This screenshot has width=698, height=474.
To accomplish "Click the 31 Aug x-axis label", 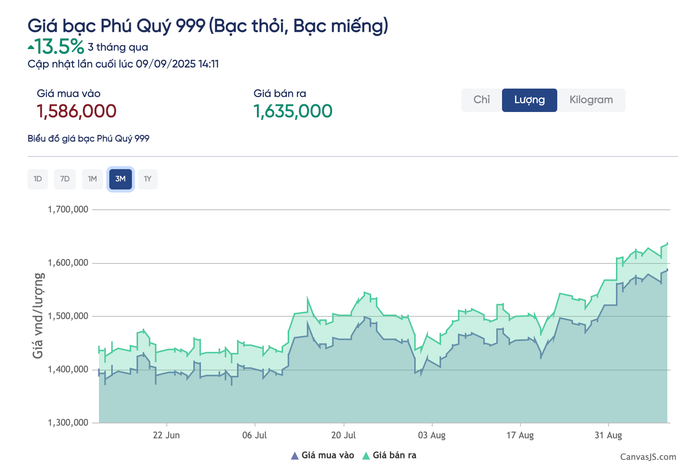I will (609, 435).
